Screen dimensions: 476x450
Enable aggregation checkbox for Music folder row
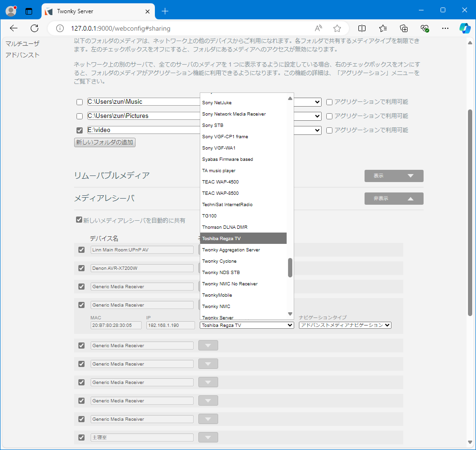(330, 102)
